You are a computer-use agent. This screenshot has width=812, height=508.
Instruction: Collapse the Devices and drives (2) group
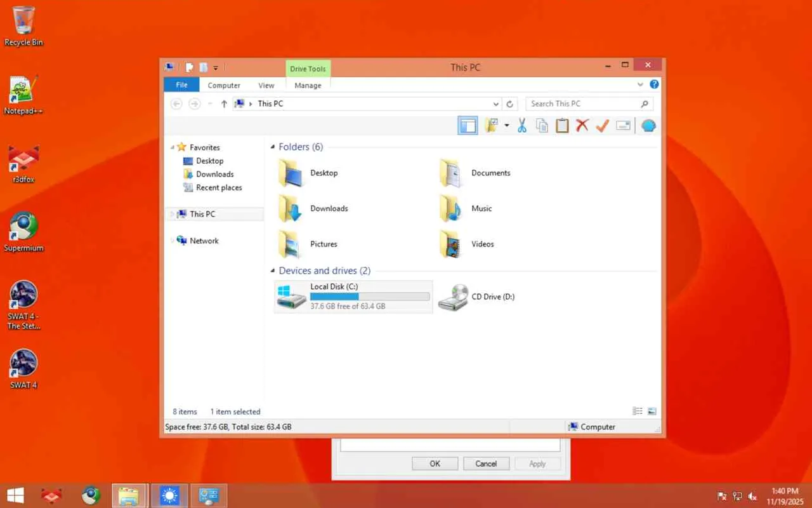(x=273, y=271)
